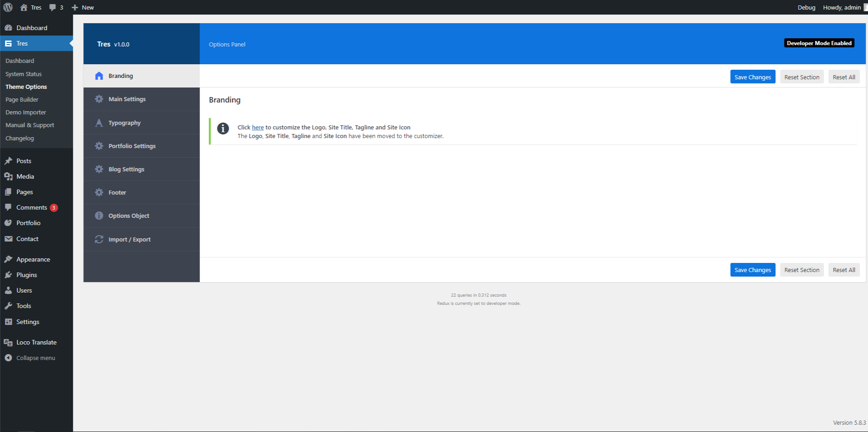The height and width of the screenshot is (432, 868).
Task: Click the WordPress logo icon in admin bar
Action: pos(8,7)
